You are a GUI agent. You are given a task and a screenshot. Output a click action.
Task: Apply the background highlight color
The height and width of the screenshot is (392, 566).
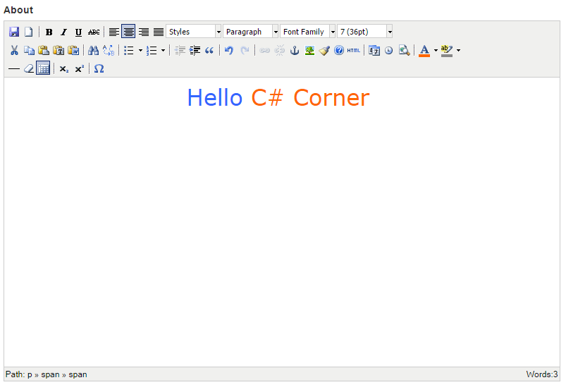coord(446,50)
